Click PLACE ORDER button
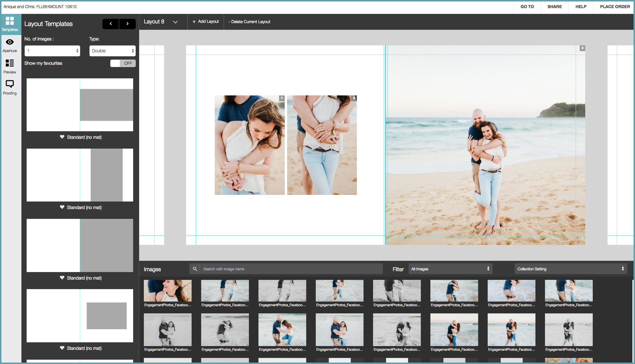 614,7
